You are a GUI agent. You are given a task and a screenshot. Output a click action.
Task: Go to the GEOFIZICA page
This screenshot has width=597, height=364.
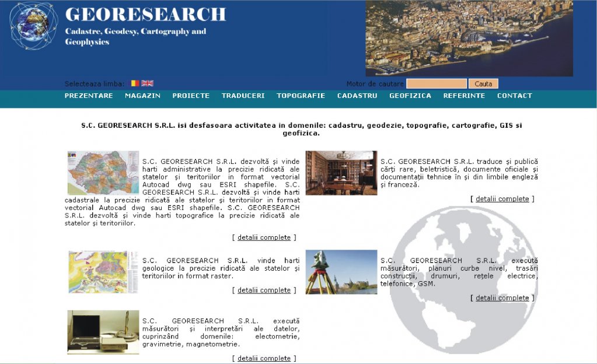click(x=410, y=96)
